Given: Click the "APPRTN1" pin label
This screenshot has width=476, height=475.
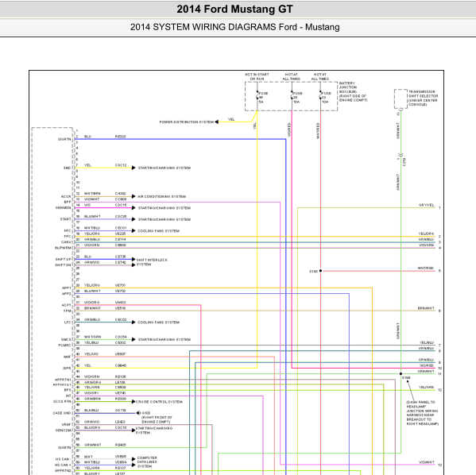Looking at the screenshot, I should tap(63, 380).
